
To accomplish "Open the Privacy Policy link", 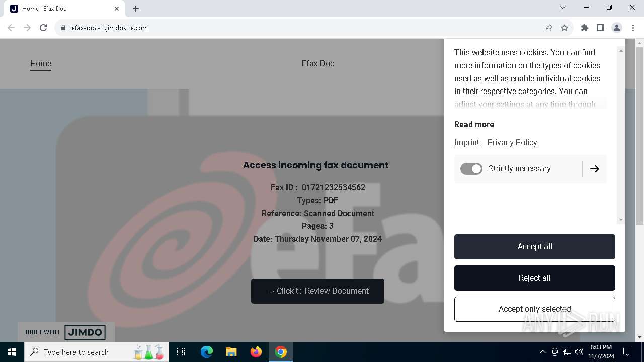I will pyautogui.click(x=512, y=142).
